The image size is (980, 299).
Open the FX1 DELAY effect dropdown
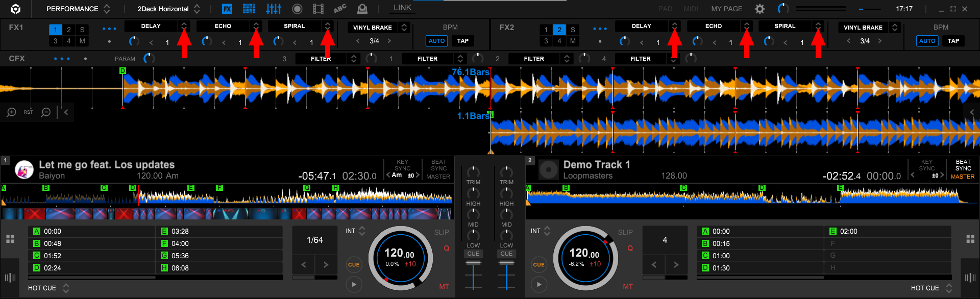tap(184, 26)
